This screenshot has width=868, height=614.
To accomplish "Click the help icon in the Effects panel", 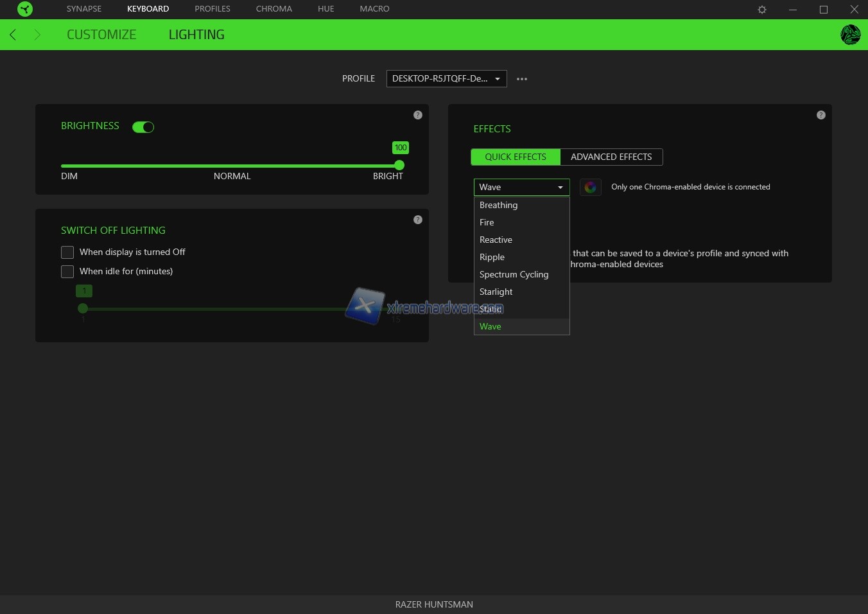I will tap(821, 115).
